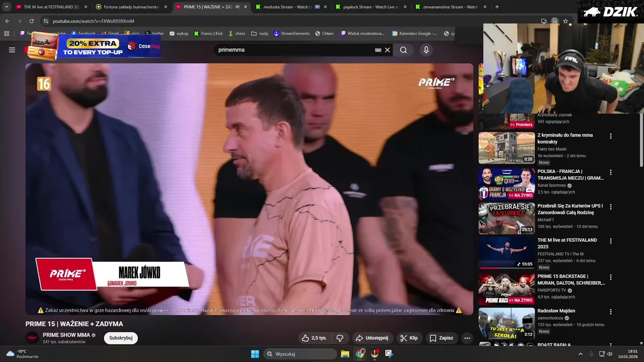This screenshot has width=644, height=362.
Task: Play Z kryminału do fame mma thumbnail
Action: (x=507, y=148)
